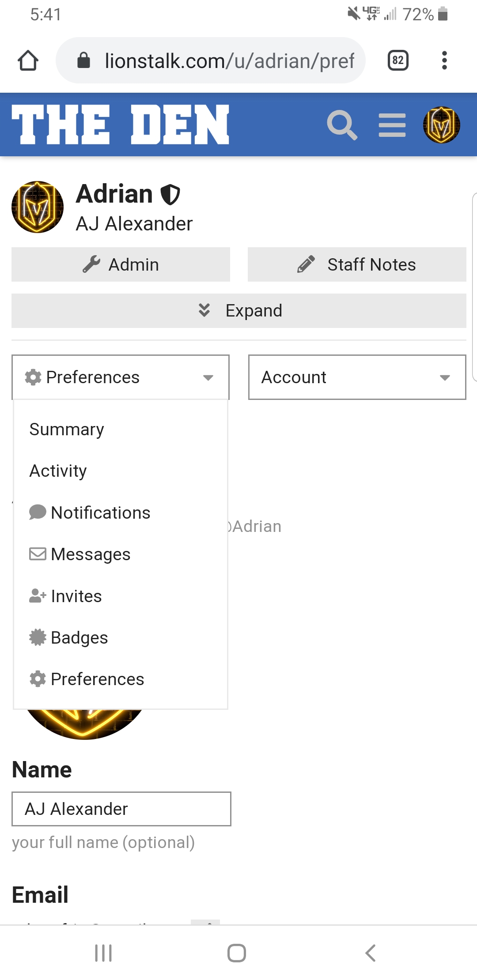Image resolution: width=477 pixels, height=980 pixels.
Task: Open the hamburger menu in header
Action: pyautogui.click(x=392, y=125)
